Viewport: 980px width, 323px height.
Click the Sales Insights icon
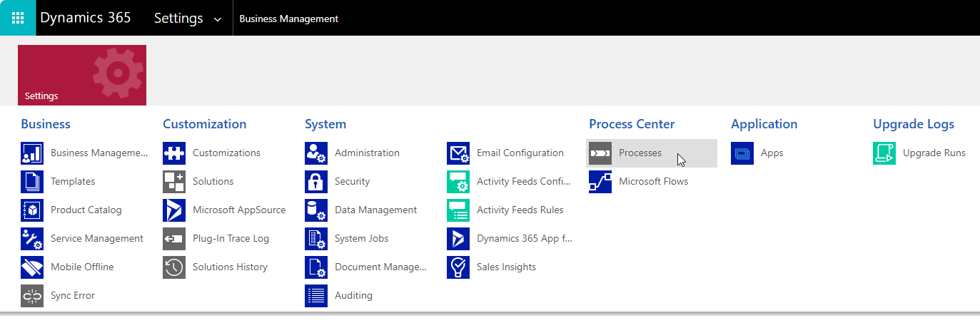[458, 267]
